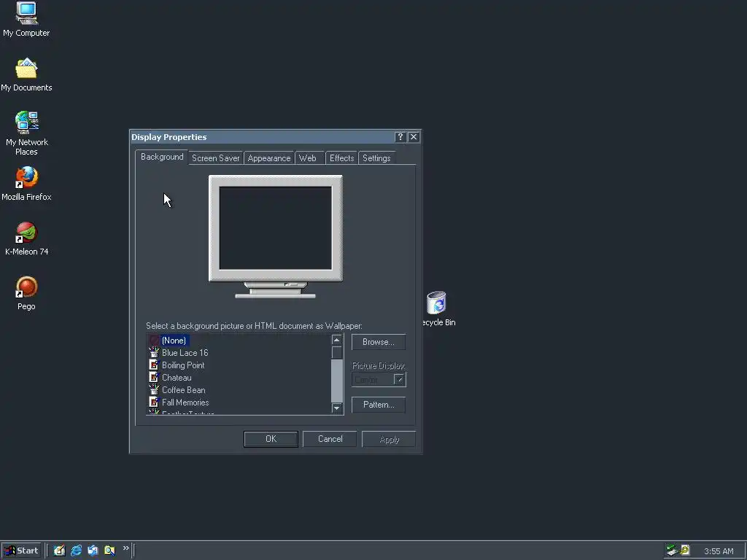Click the wallpaper list scroll up arrow
Screen dimensions: 747x560
tap(337, 340)
